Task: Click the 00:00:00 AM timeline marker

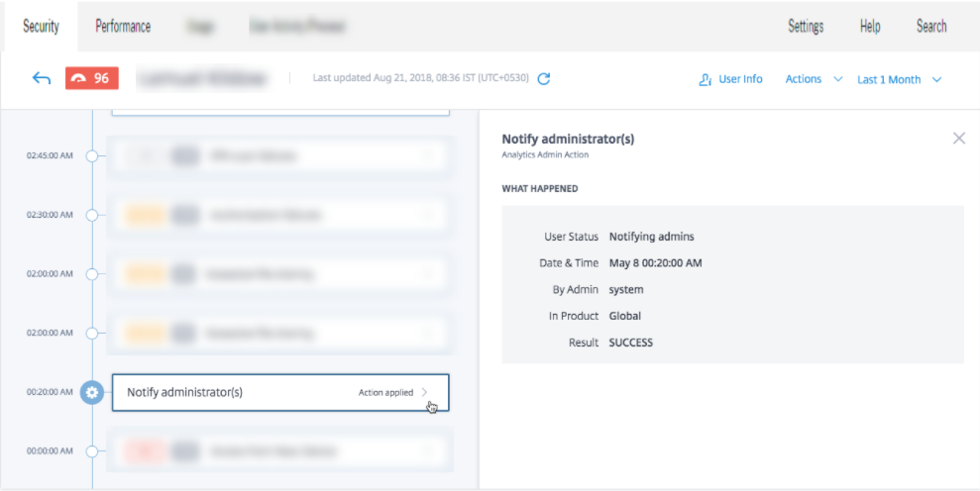Action: (92, 451)
